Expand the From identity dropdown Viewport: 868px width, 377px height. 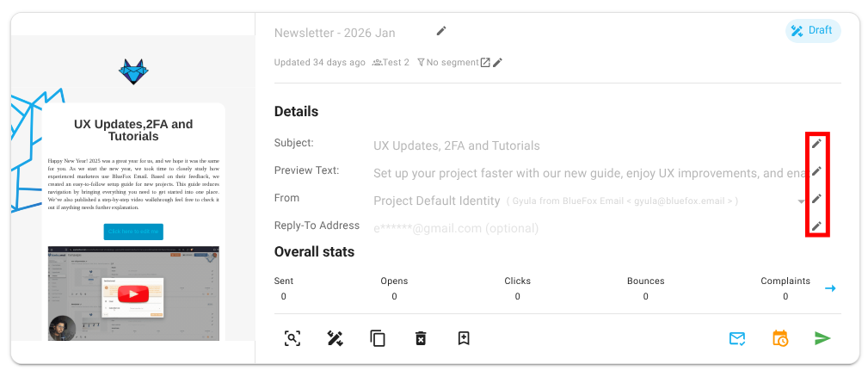point(801,201)
